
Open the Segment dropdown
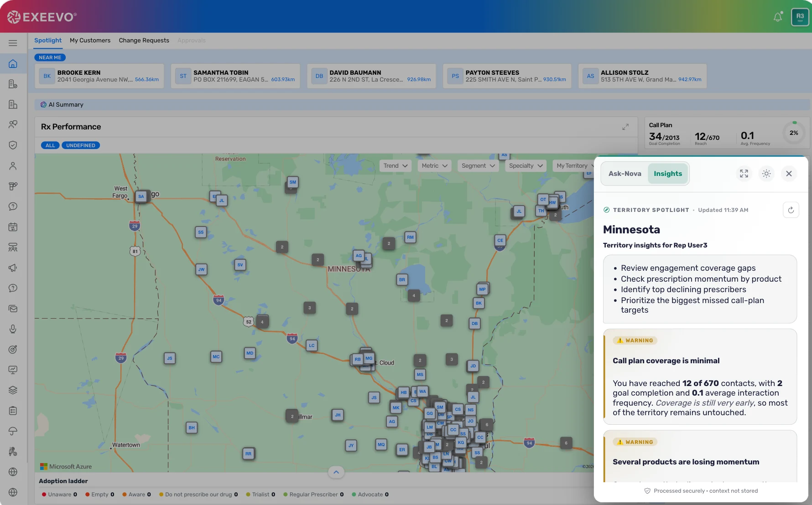tap(478, 166)
